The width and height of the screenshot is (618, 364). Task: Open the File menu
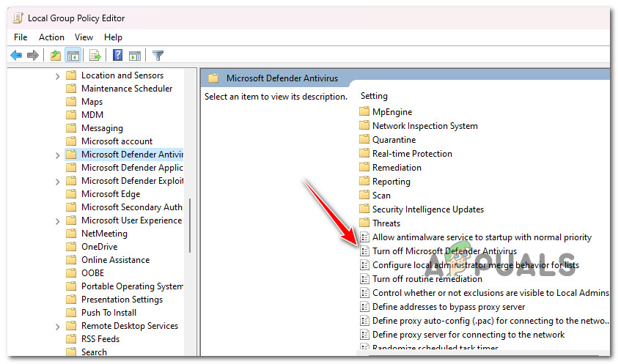pyautogui.click(x=21, y=37)
